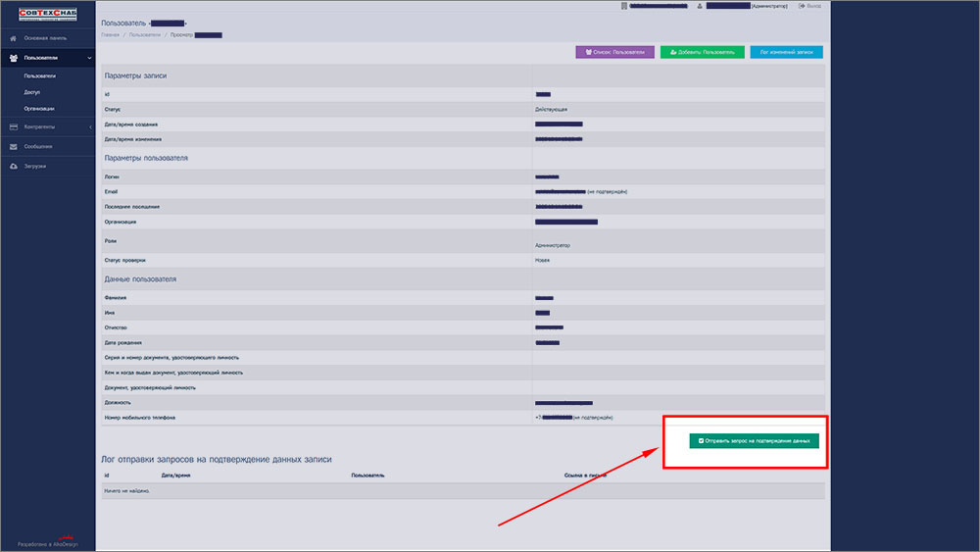This screenshot has width=980, height=552.
Task: Click the cloud icon next to Загрузки
Action: tap(14, 166)
